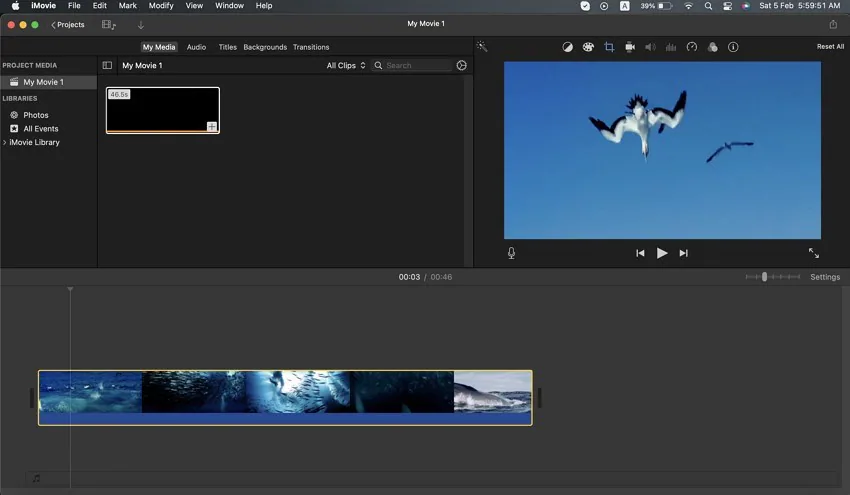Select the 46.5s clip thumbnail in media browser

(x=163, y=110)
